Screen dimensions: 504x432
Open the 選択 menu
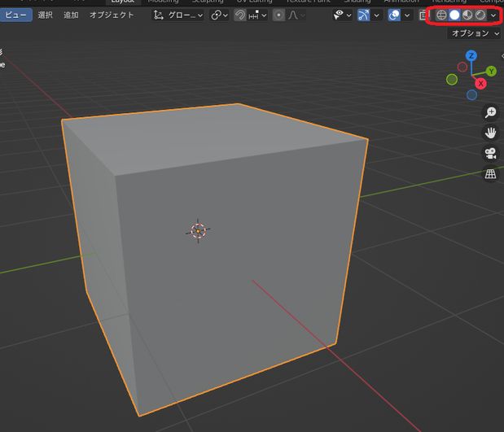45,15
